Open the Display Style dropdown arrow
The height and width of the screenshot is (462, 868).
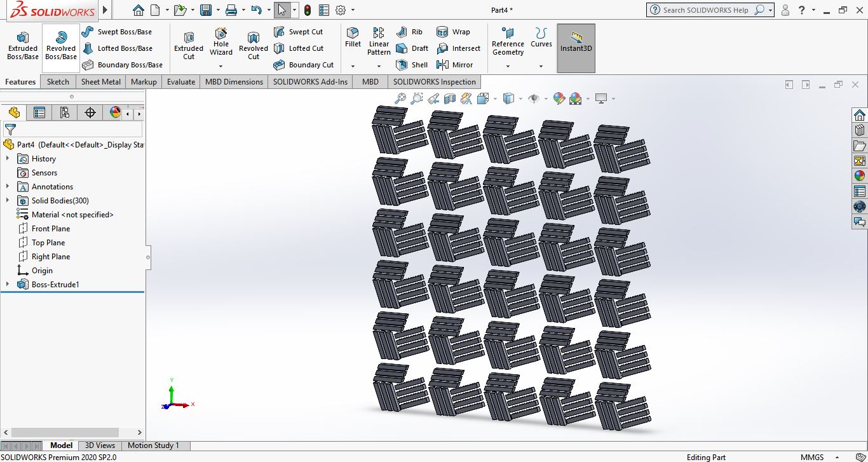pyautogui.click(x=520, y=99)
